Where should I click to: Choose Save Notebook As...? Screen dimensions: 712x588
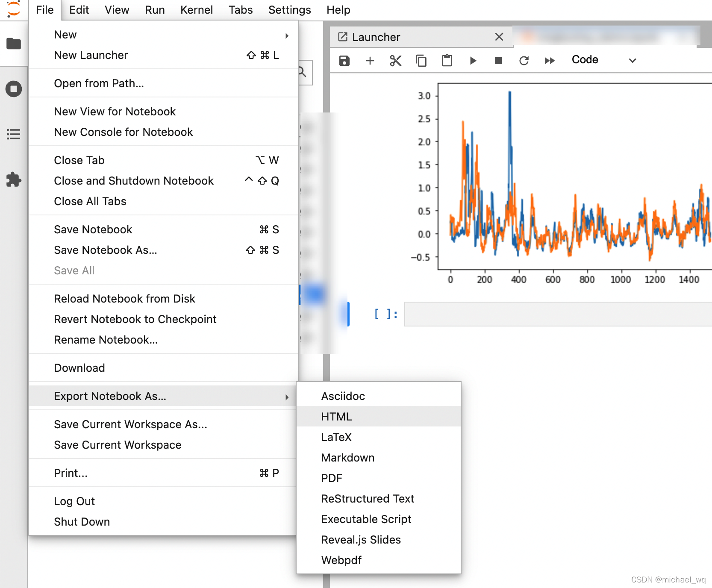[163, 250]
